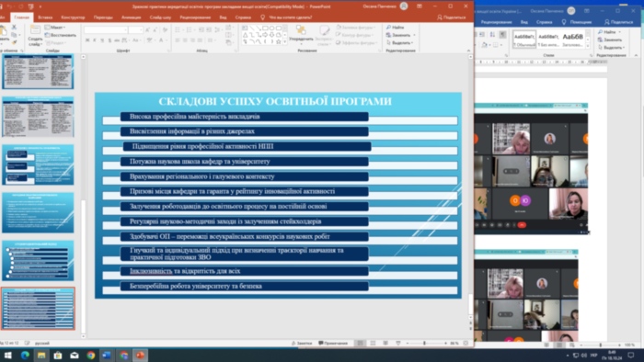Open Change case Aa dropdown

pos(136,40)
